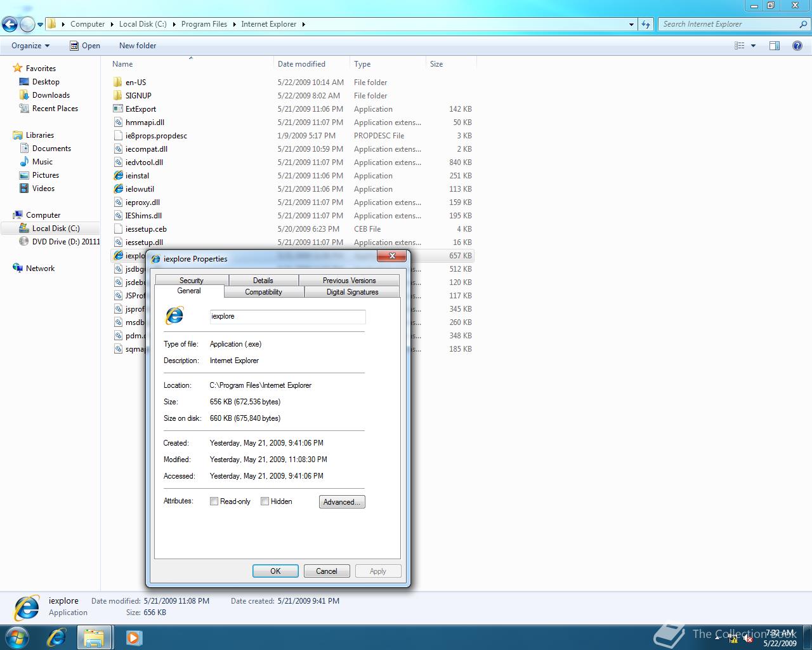Select Desktop in Favorites
The height and width of the screenshot is (650, 812).
tap(46, 82)
